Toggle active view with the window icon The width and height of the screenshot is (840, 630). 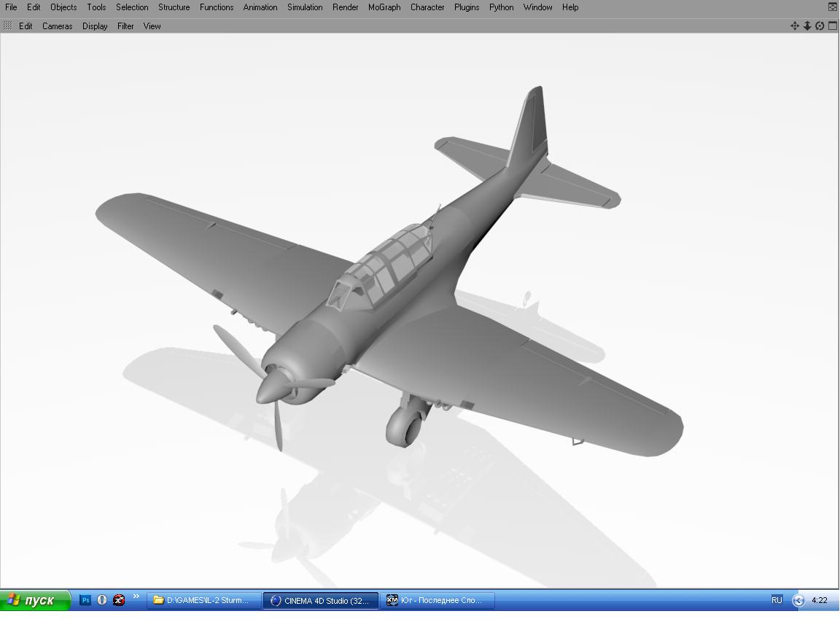[833, 26]
